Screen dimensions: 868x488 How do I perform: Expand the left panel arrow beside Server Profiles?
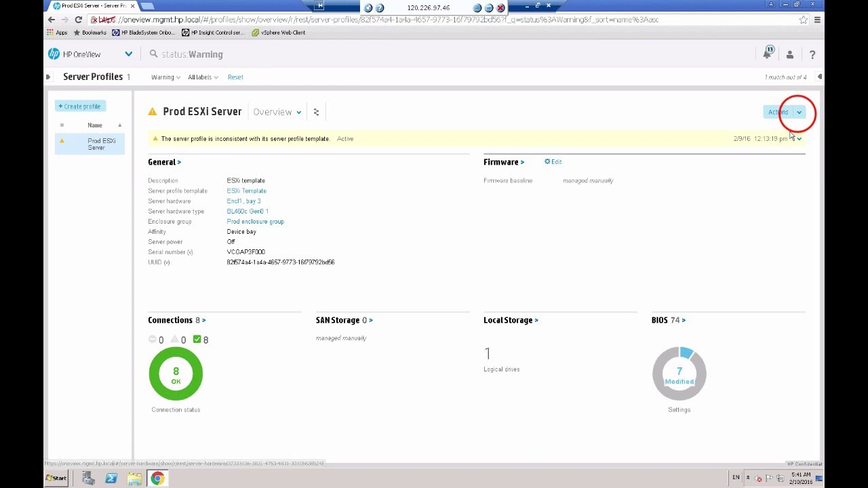click(48, 77)
